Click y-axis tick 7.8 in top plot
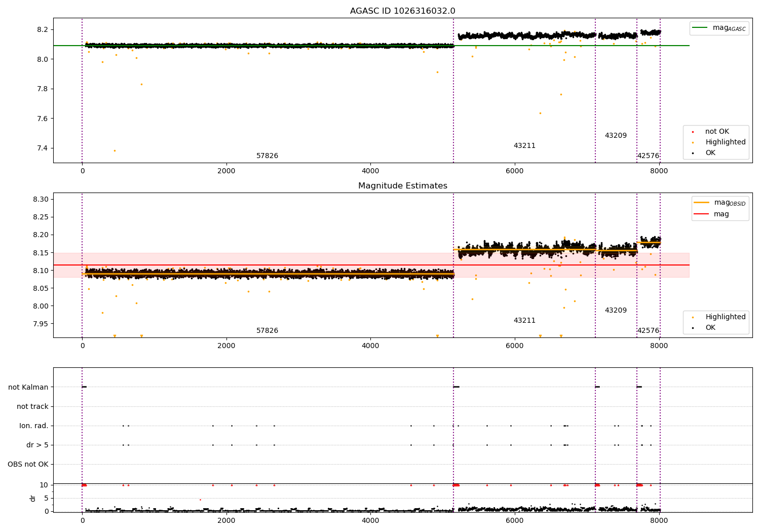This screenshot has height=532, width=760. click(43, 89)
